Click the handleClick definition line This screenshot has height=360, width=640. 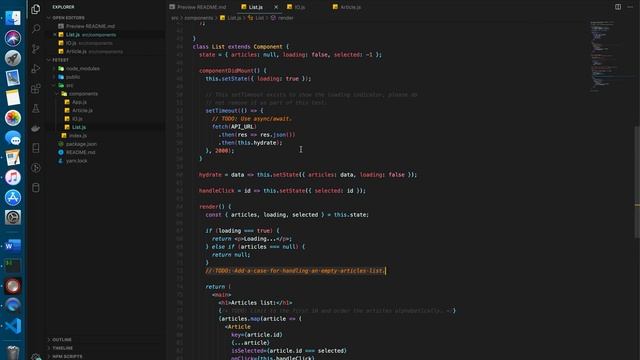[x=282, y=191]
